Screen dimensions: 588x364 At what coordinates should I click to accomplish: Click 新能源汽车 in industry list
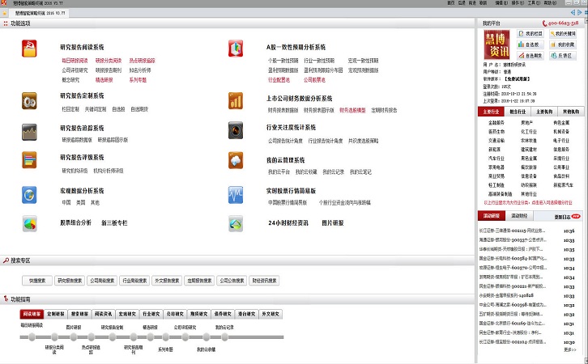click(x=563, y=185)
